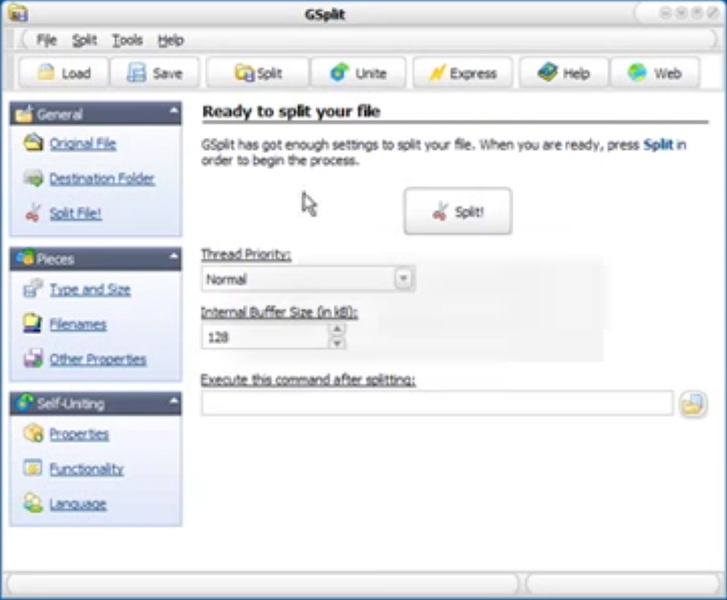Open the Split File! link
The width and height of the screenshot is (727, 600).
click(x=76, y=214)
